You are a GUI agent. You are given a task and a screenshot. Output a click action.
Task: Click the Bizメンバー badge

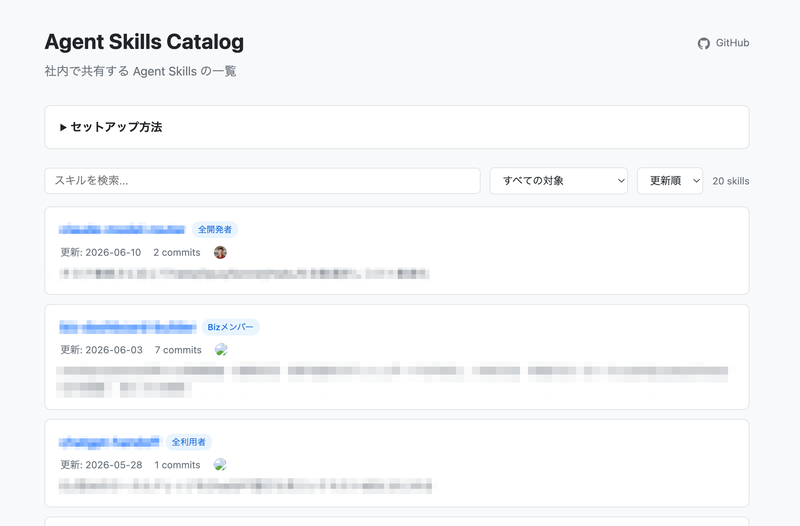tap(231, 327)
